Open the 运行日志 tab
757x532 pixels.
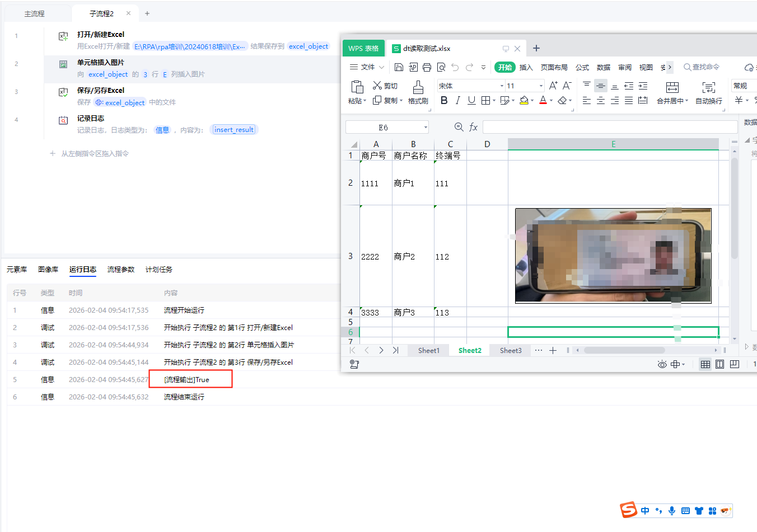pyautogui.click(x=82, y=270)
